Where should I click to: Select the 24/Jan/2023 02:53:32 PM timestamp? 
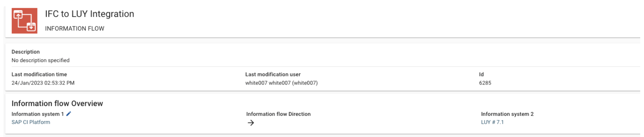(43, 83)
